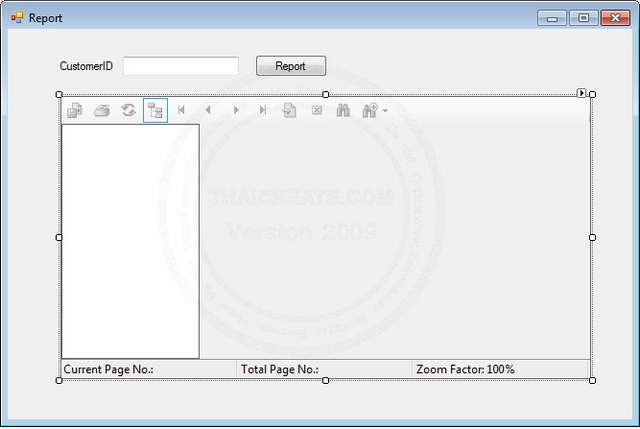This screenshot has width=640, height=429.
Task: Click the CustomerID input field
Action: [181, 66]
